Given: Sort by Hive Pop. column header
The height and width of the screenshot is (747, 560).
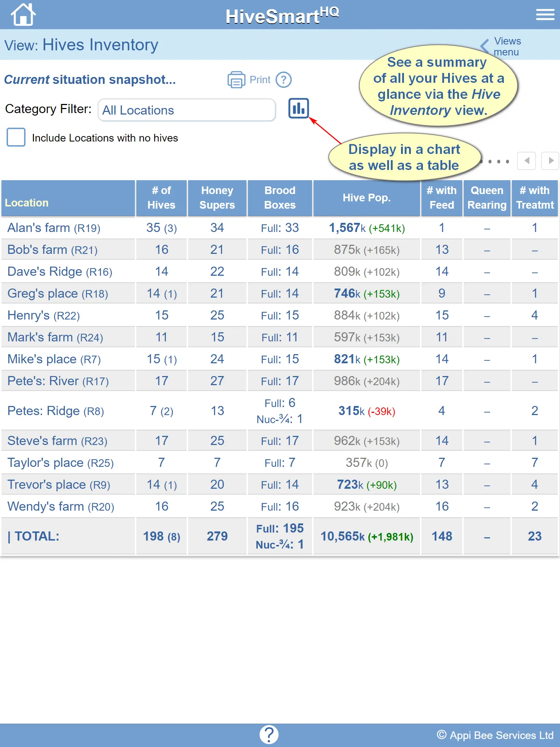Looking at the screenshot, I should (367, 198).
